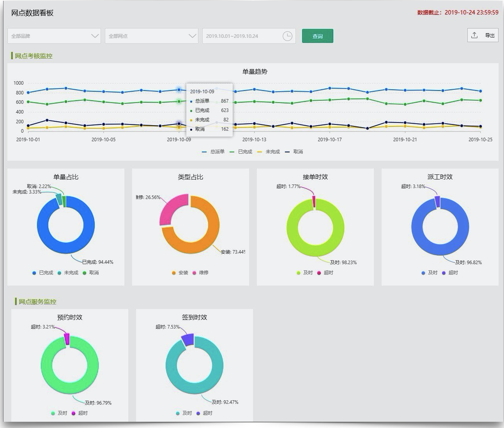Toggle 已完成 series in line chart legend

[x=241, y=152]
